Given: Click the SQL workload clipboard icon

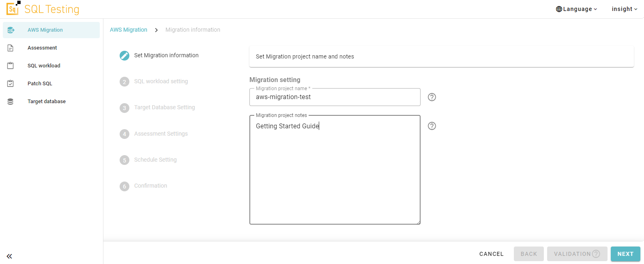Looking at the screenshot, I should point(11,66).
